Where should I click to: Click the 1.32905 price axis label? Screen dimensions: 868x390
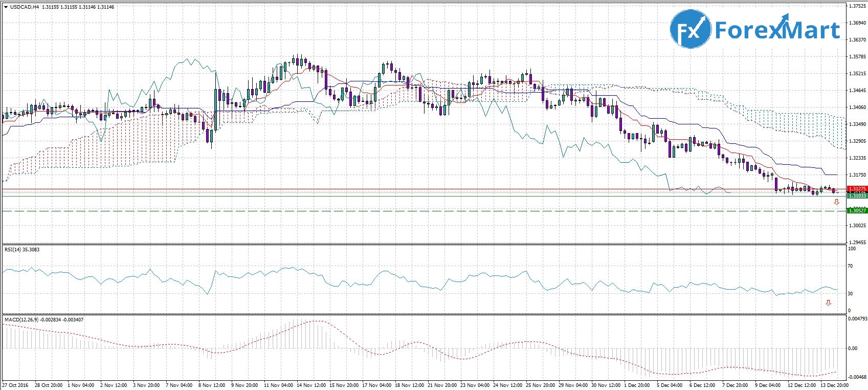[x=857, y=141]
